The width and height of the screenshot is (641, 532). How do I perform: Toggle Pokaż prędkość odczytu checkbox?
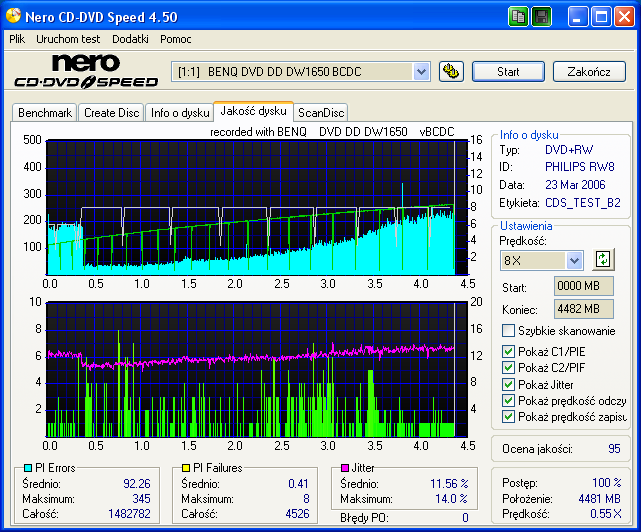click(508, 400)
